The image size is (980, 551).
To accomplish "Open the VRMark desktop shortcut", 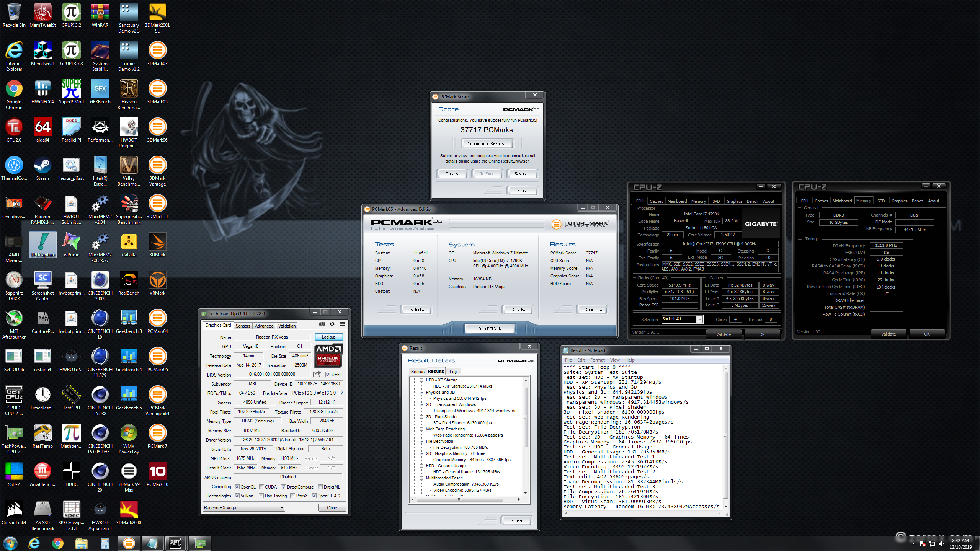I will pyautogui.click(x=157, y=284).
